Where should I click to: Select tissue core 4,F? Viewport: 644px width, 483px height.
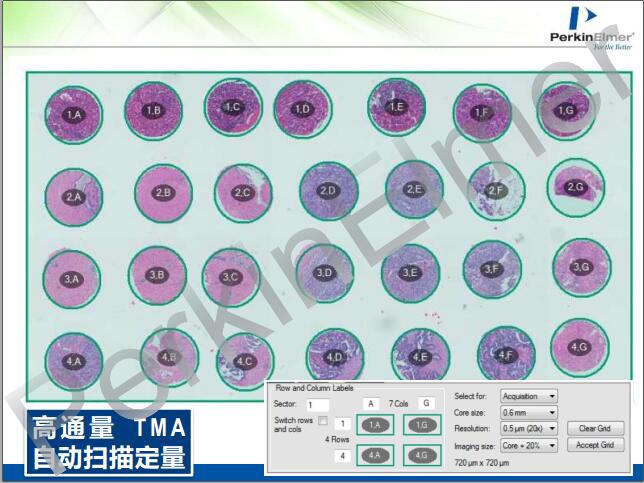click(x=505, y=354)
